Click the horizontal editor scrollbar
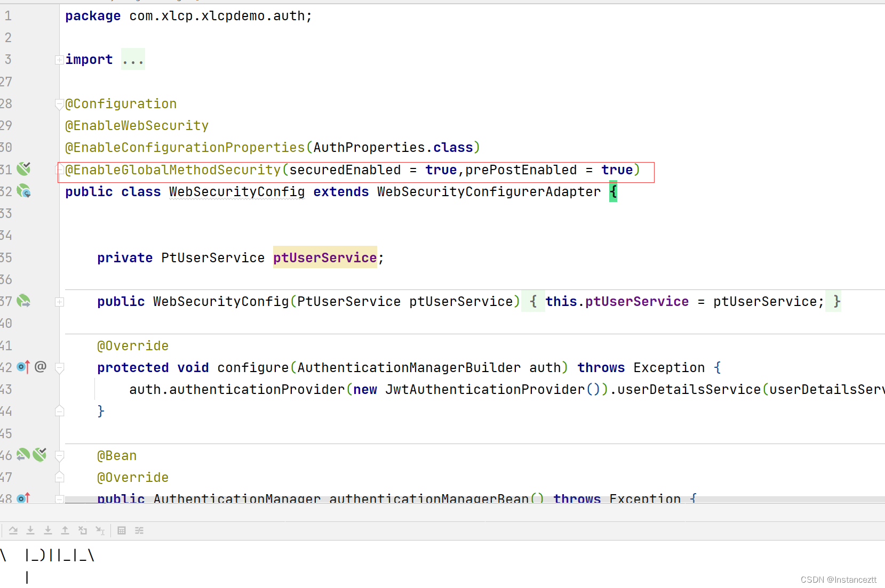885x588 pixels. [x=475, y=500]
